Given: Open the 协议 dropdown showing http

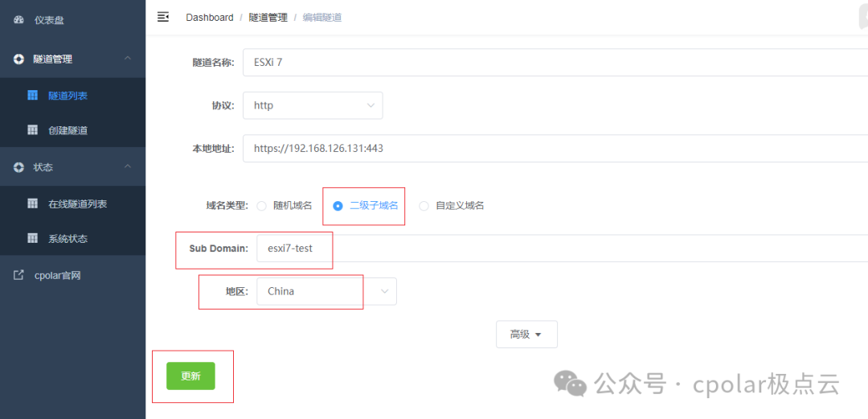Looking at the screenshot, I should pyautogui.click(x=313, y=105).
